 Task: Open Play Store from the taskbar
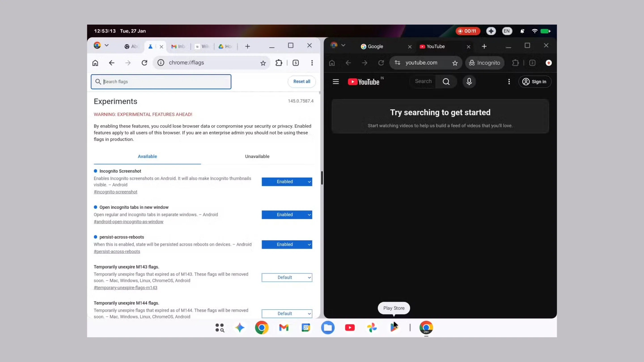pyautogui.click(x=394, y=327)
